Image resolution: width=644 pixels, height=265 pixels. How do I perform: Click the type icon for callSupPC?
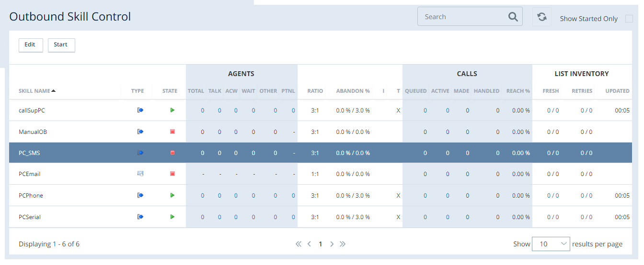[x=140, y=110]
